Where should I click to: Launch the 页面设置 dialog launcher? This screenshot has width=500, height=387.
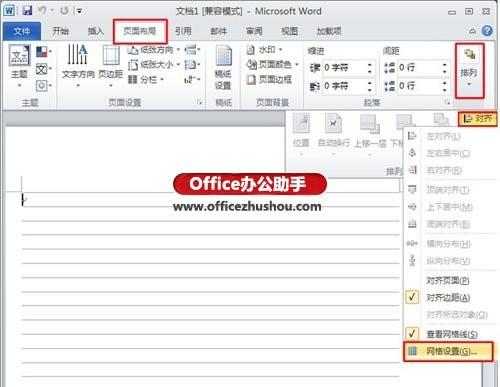coord(199,102)
